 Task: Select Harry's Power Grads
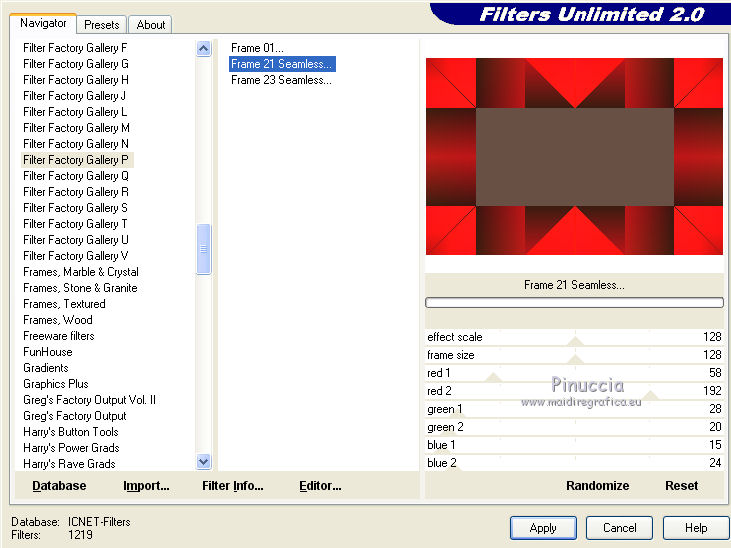pos(71,448)
